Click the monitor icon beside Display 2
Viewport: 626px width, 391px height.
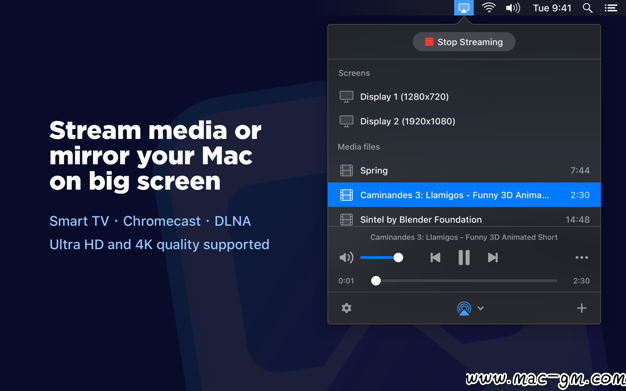346,121
